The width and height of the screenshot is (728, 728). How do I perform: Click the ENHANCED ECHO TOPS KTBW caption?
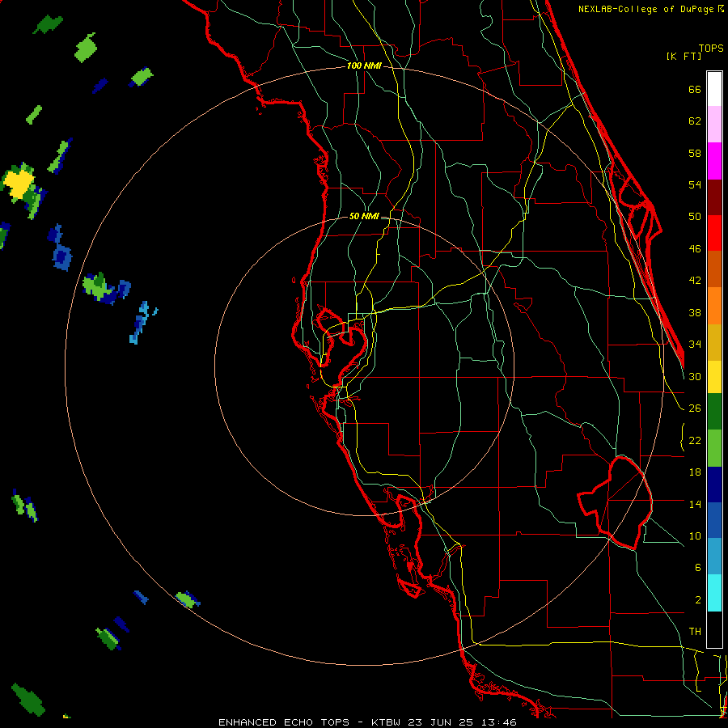click(367, 722)
